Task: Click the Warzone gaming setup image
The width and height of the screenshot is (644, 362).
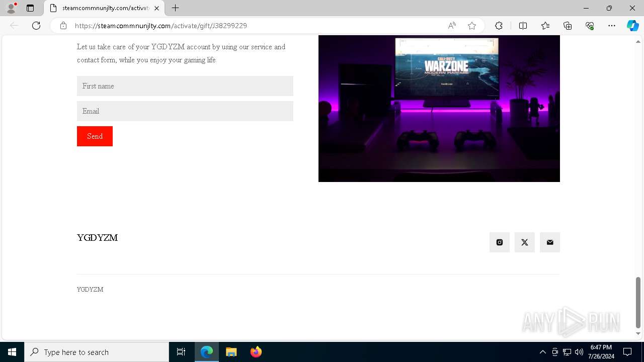Action: (x=439, y=109)
